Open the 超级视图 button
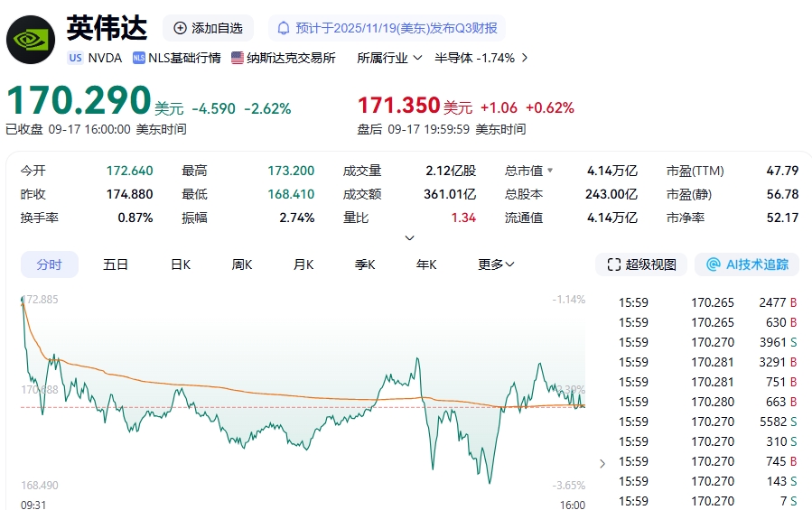812x510 pixels. 641,264
